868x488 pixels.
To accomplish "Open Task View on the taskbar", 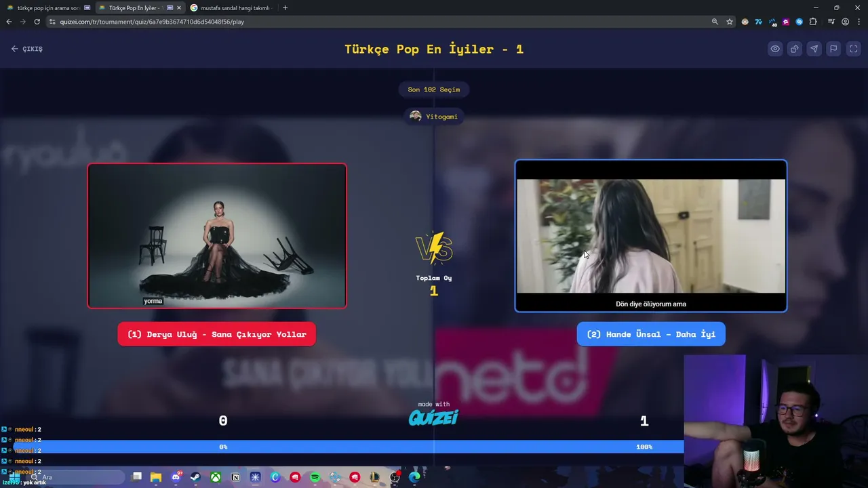I will [137, 477].
